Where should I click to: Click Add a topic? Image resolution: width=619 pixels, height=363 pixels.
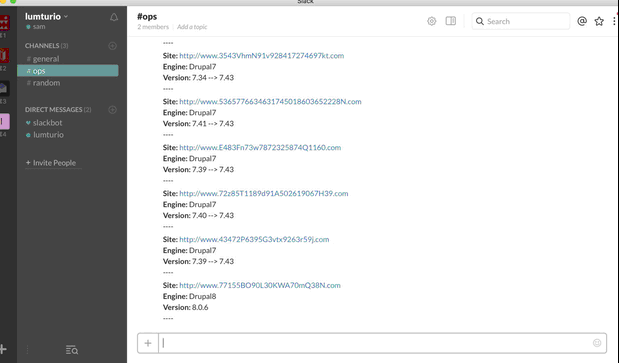click(192, 27)
